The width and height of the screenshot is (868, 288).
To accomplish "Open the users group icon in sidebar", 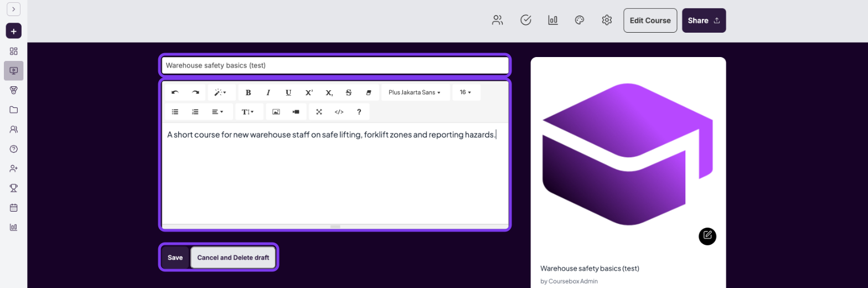I will tap(13, 129).
